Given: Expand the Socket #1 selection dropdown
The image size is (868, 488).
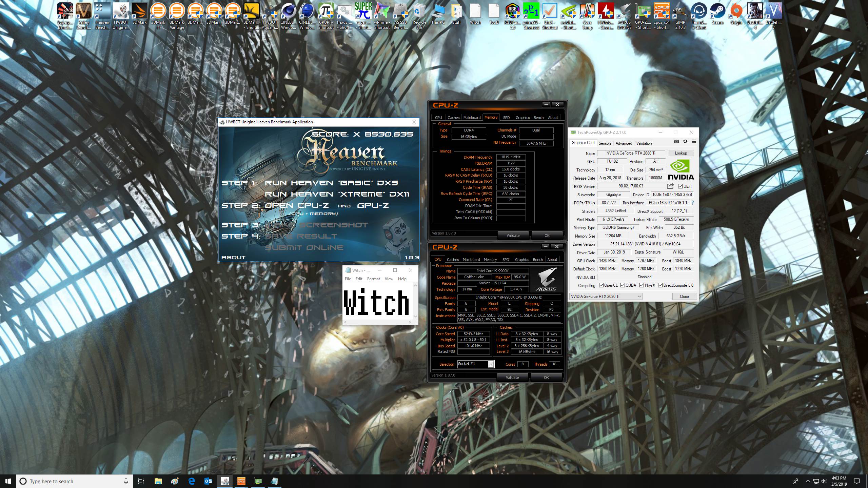Looking at the screenshot, I should point(491,364).
